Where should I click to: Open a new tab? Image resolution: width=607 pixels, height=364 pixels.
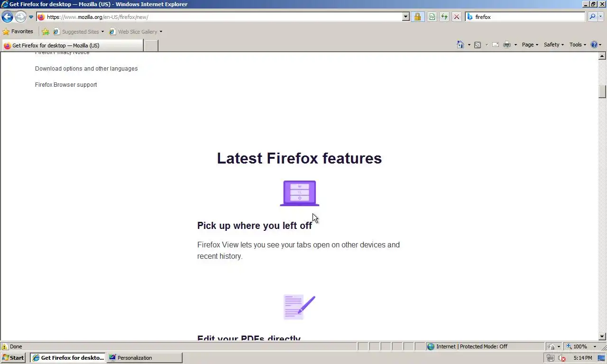(x=151, y=45)
